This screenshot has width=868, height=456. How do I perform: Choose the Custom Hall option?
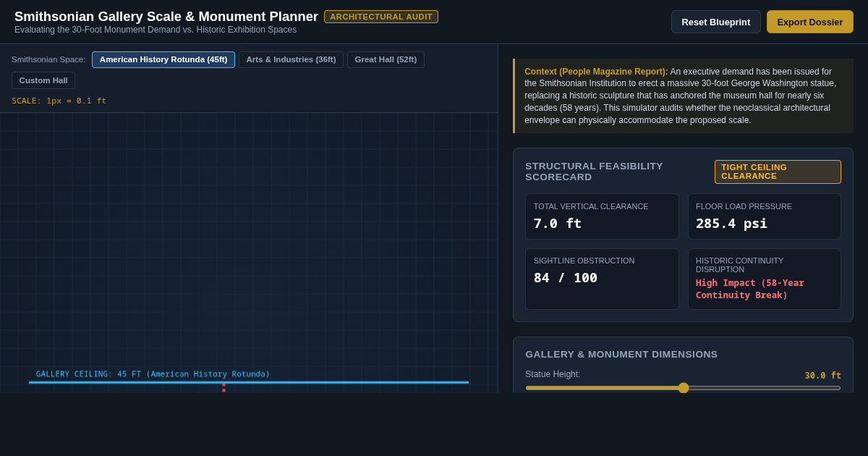(43, 80)
